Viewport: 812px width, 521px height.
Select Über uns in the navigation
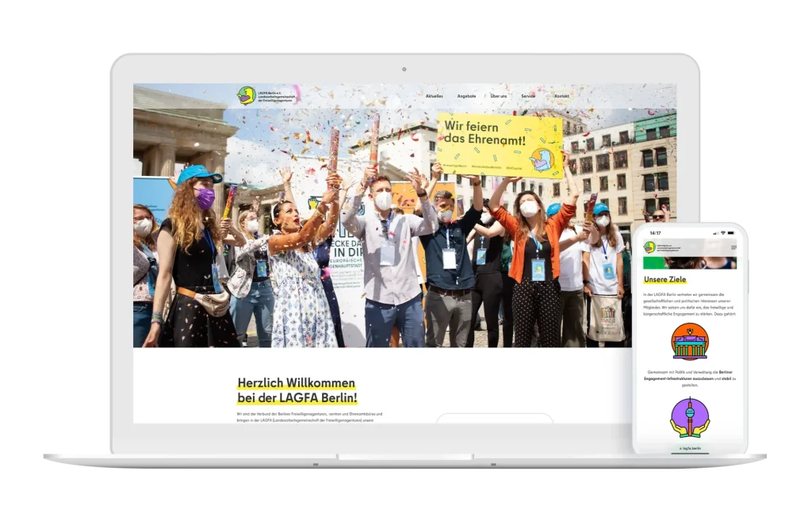499,96
